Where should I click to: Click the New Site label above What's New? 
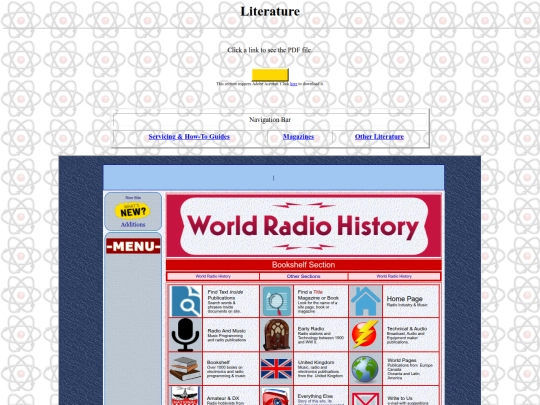point(133,198)
